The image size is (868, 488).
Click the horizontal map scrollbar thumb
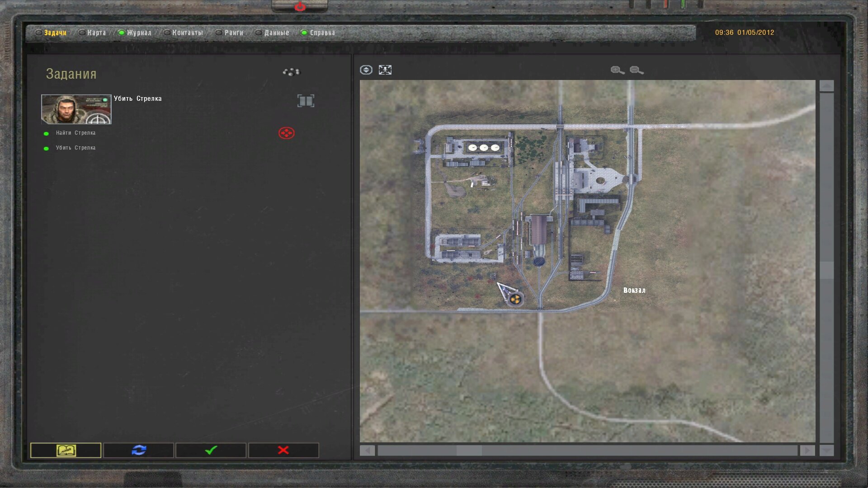tap(469, 450)
